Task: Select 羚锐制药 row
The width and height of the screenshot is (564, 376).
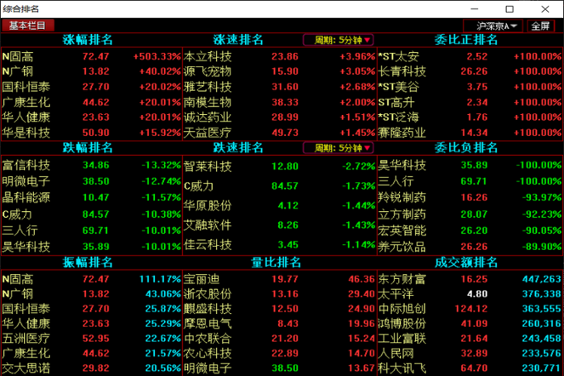Action: 470,198
